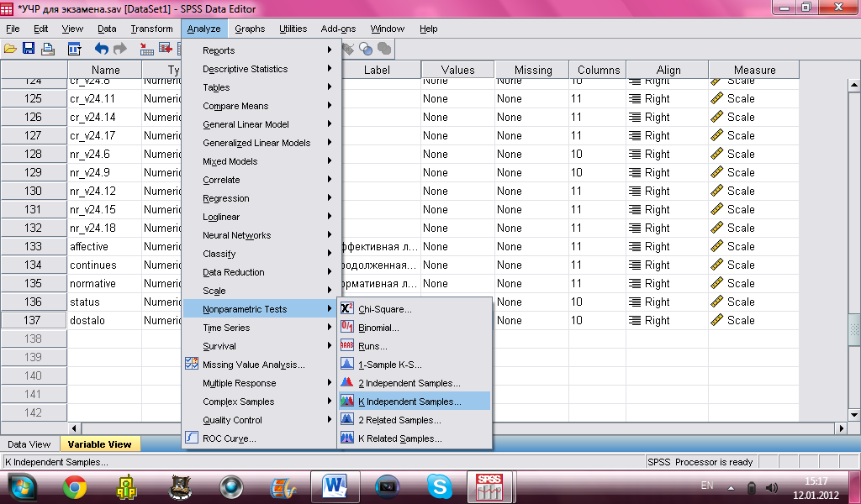Image resolution: width=861 pixels, height=504 pixels.
Task: Click the SPSS icon in taskbar
Action: (489, 486)
